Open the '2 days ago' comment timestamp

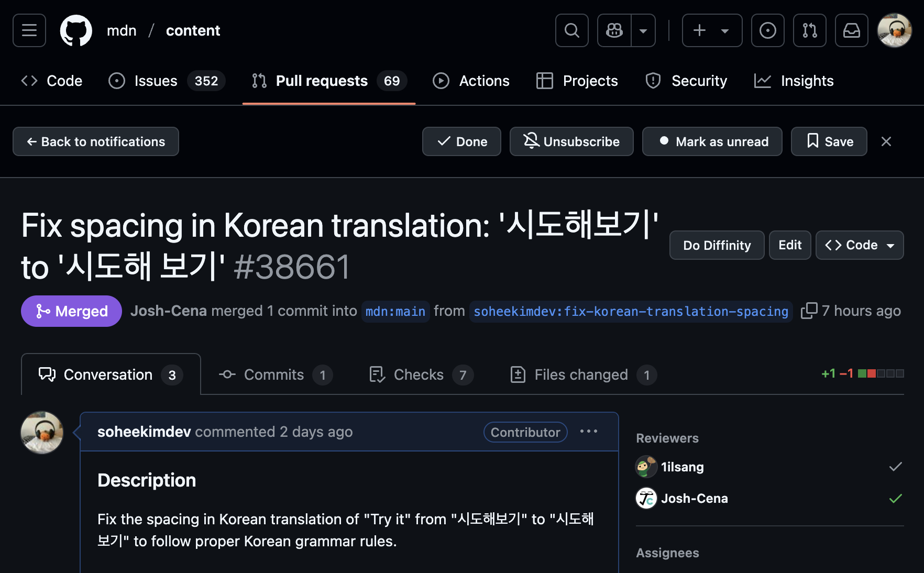click(x=316, y=432)
